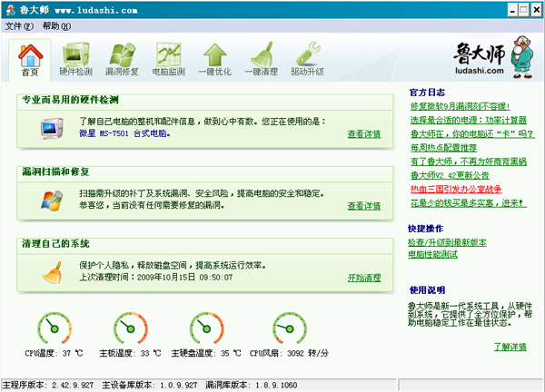
Task: Click the 上次清理时间 2009年10月15日 text
Action: point(156,278)
